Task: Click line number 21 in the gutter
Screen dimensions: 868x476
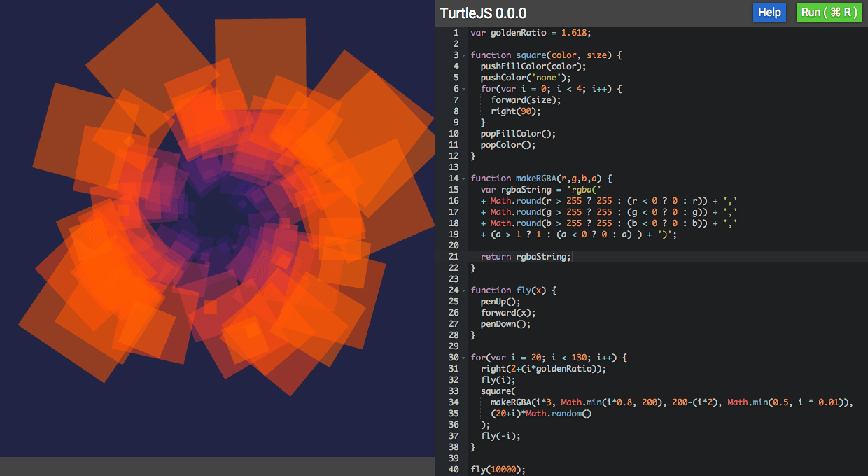Action: point(454,257)
